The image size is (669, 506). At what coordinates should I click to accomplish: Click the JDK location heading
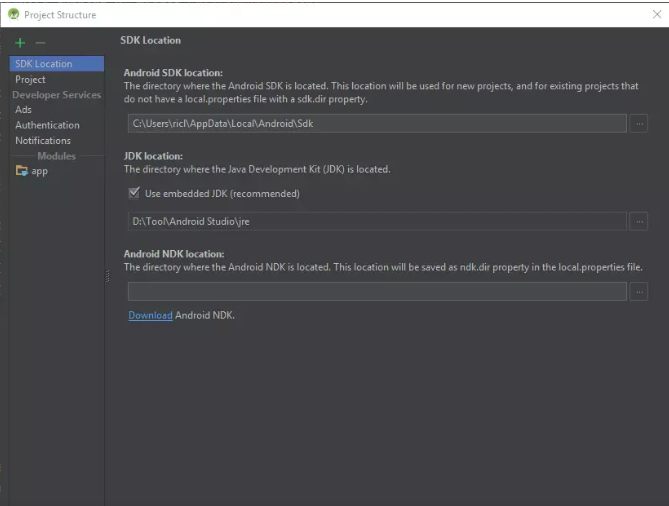pyautogui.click(x=153, y=156)
